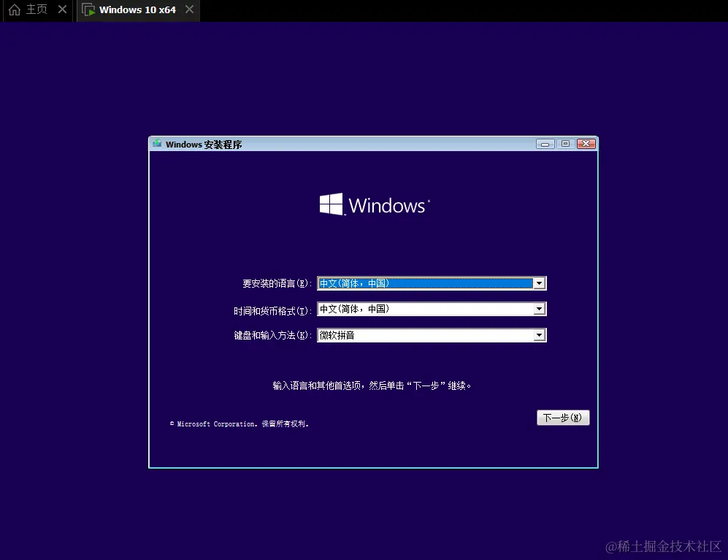This screenshot has height=560, width=728.
Task: Click the label 要安装的语言(E):
Action: click(x=277, y=283)
